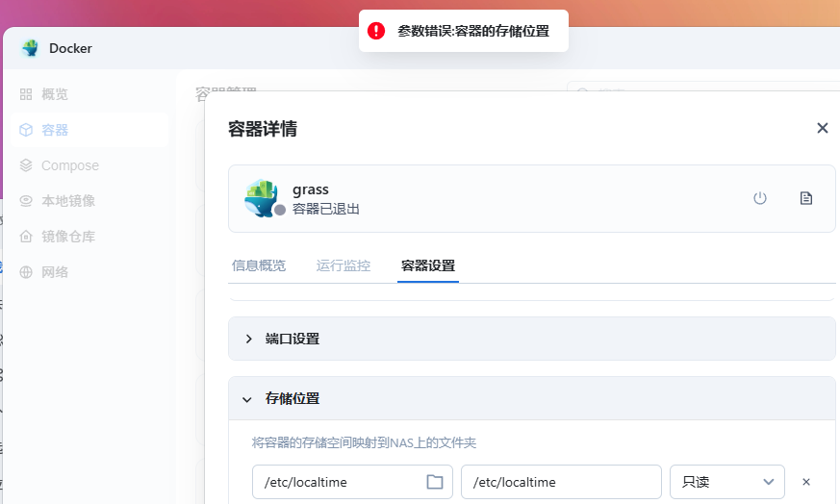Click the container path /etc/localtime input field
This screenshot has height=504, width=840.
[560, 482]
